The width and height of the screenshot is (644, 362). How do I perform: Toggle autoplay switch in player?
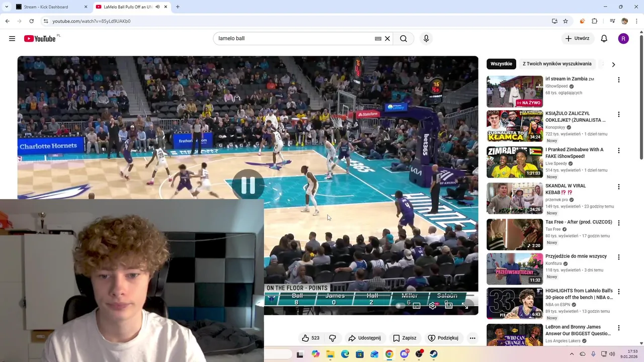pyautogui.click(x=400, y=306)
